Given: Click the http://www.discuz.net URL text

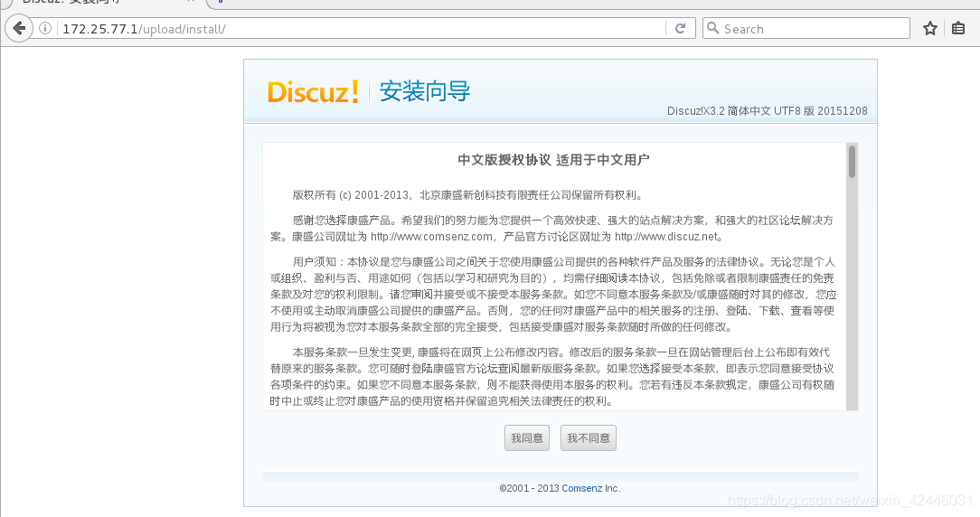Looking at the screenshot, I should [666, 237].
